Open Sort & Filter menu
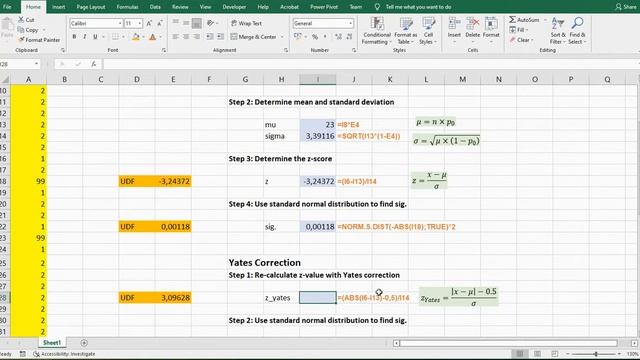640x360 pixels. 557,31
